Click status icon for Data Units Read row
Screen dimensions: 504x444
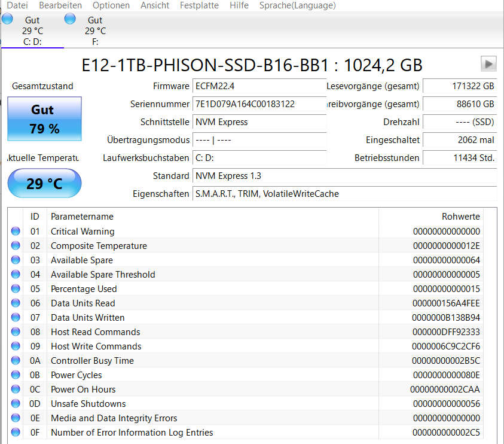coord(16,303)
